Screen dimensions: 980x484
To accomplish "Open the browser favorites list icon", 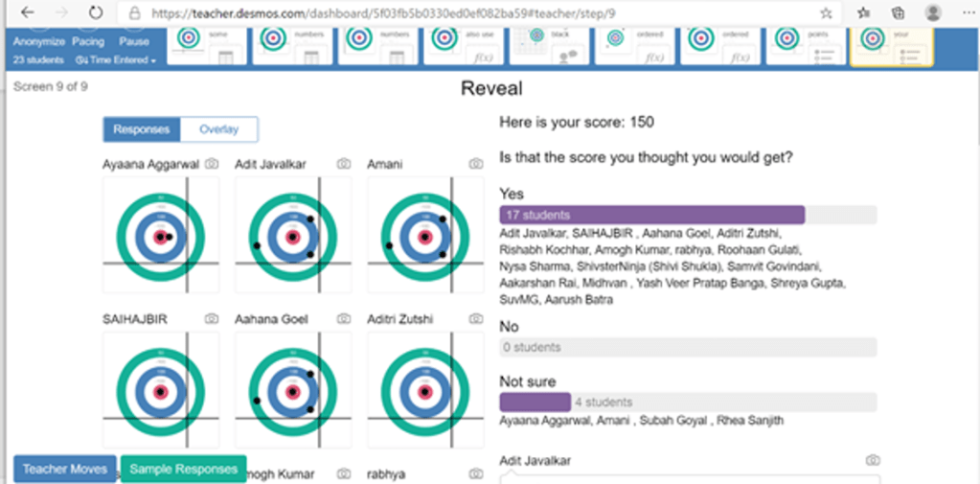I will [863, 13].
